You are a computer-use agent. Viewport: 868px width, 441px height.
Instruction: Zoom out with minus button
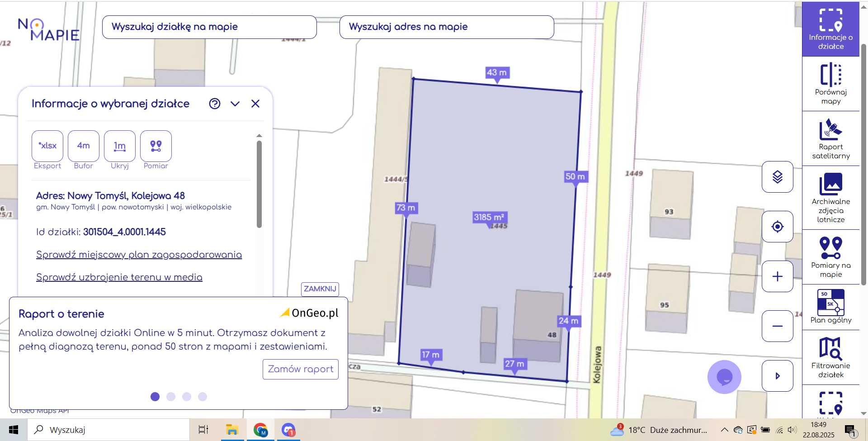(x=777, y=326)
